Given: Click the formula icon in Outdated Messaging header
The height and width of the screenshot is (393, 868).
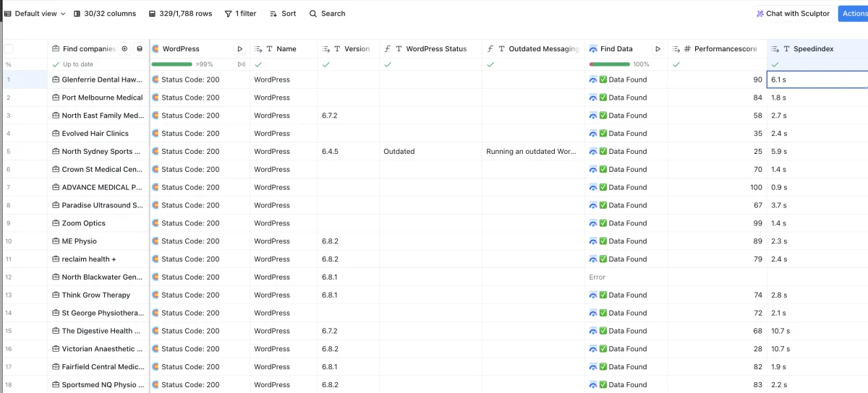Looking at the screenshot, I should pos(490,49).
